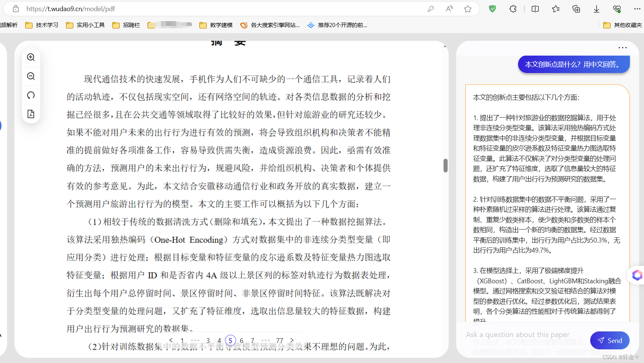Click scrollbar up arrow in PDF viewer
The height and width of the screenshot is (363, 644).
(x=445, y=46)
